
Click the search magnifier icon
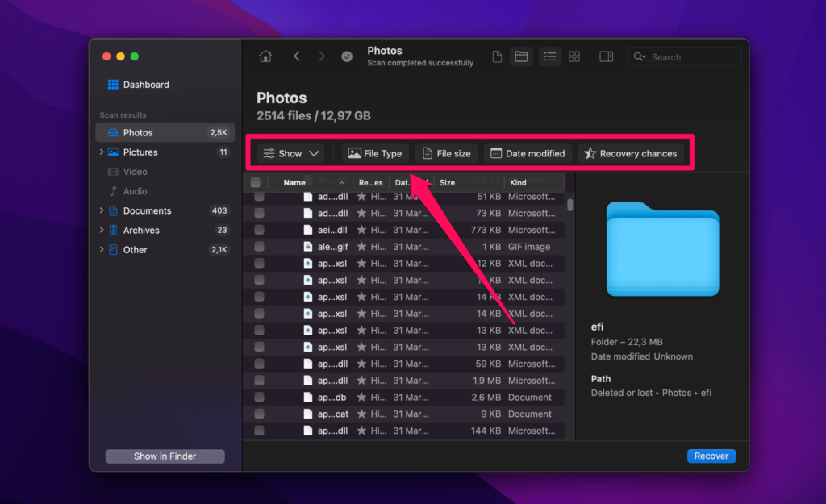(640, 57)
